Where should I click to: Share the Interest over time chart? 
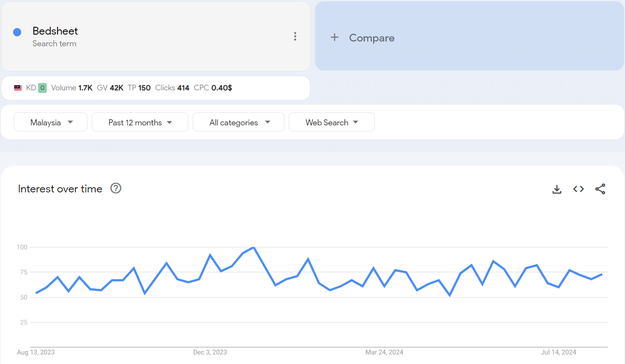[x=600, y=189]
